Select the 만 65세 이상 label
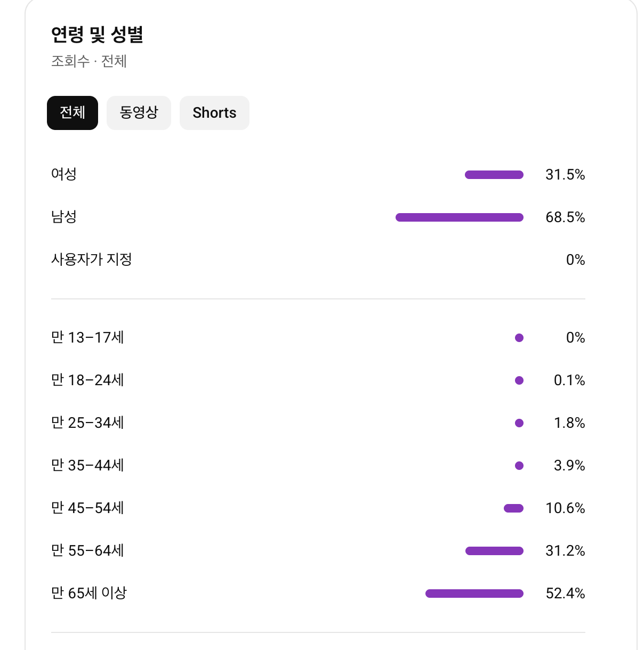Screen dimensions: 644x650 pos(89,593)
